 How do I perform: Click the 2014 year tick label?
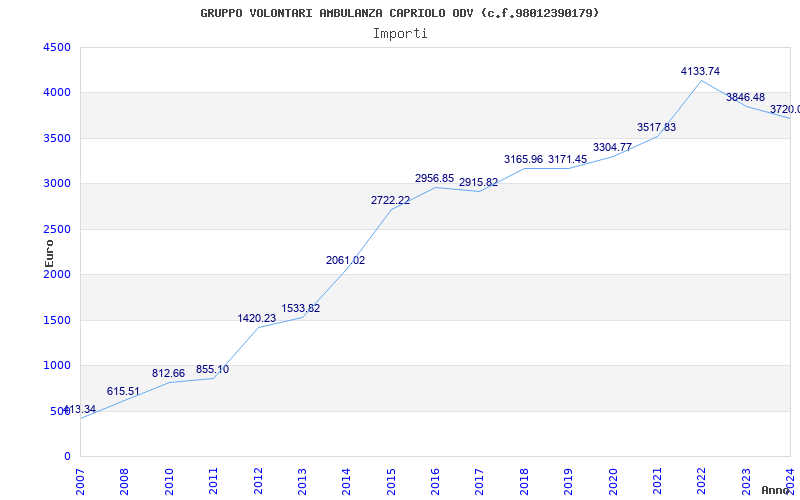tap(346, 481)
